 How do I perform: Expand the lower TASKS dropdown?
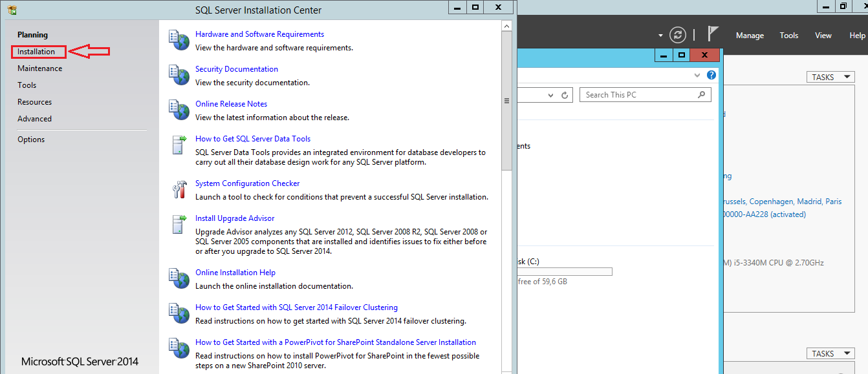(830, 353)
